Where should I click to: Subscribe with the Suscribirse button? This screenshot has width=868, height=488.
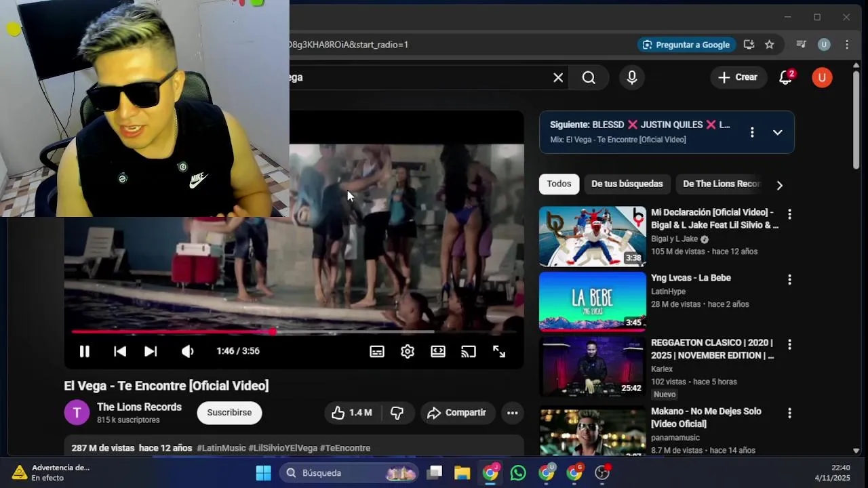pyautogui.click(x=229, y=413)
